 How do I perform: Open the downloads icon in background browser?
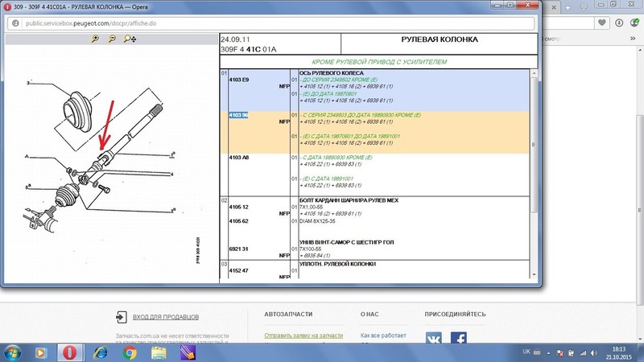620,23
